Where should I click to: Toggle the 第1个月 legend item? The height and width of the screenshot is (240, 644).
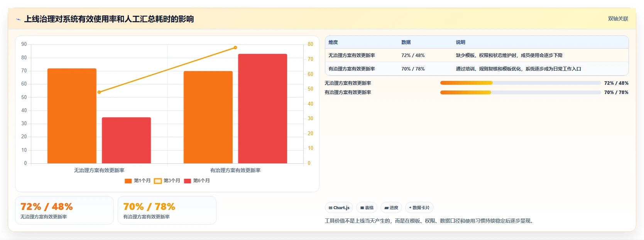137,181
